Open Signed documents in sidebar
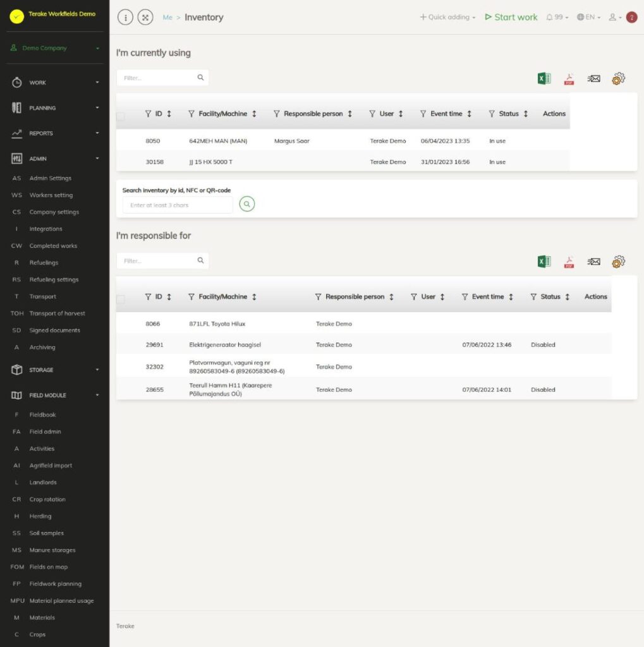 click(x=54, y=330)
